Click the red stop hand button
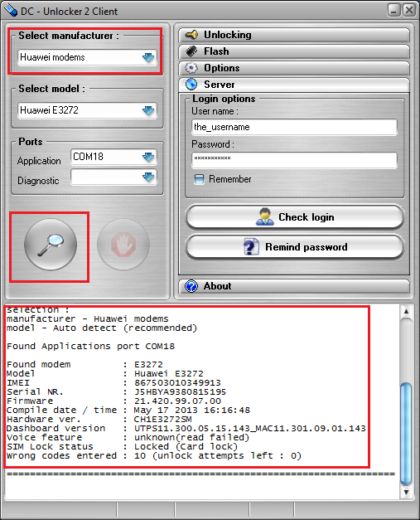420x520 pixels. click(x=123, y=245)
